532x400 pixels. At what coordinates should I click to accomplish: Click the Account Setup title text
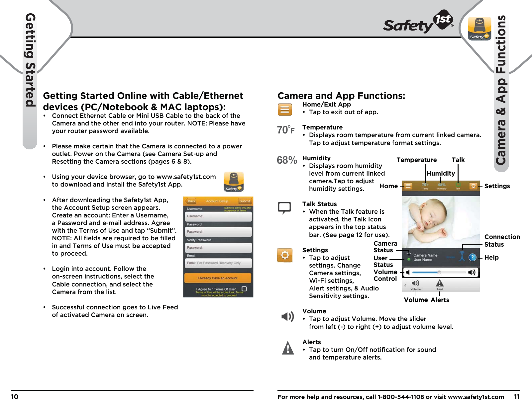(217, 201)
